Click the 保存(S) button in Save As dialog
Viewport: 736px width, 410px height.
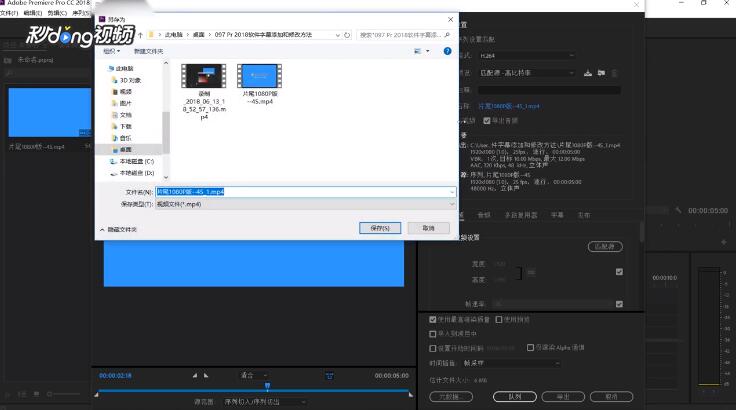click(380, 228)
